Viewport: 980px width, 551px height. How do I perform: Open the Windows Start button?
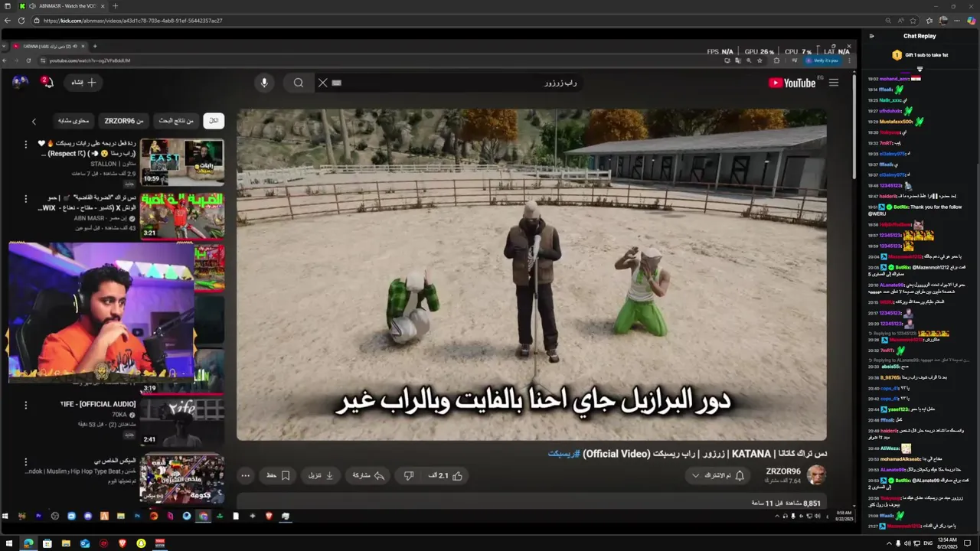click(9, 543)
